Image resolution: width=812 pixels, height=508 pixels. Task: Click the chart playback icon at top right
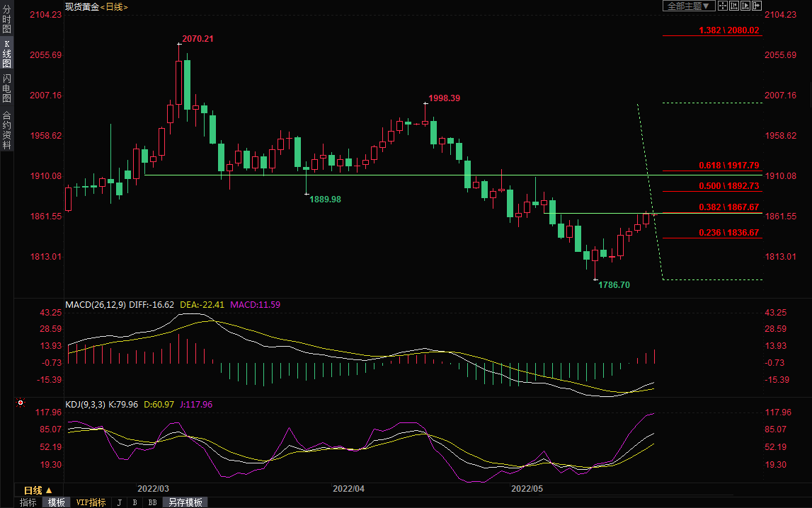coord(745,6)
